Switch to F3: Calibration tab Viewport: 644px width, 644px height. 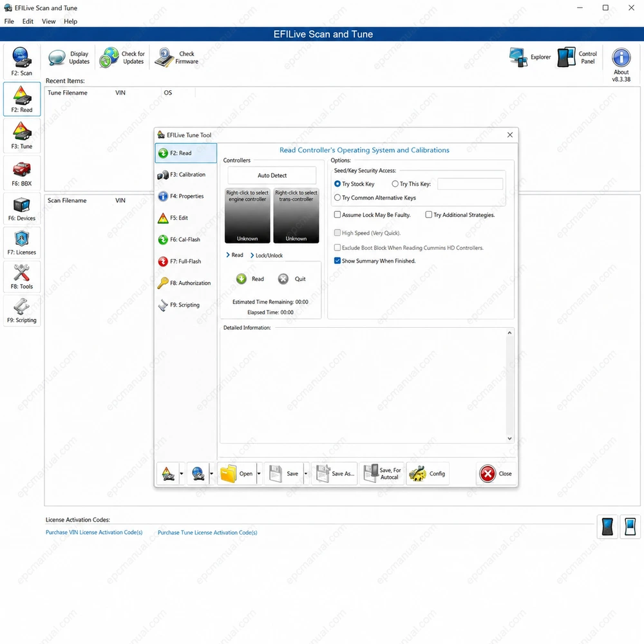(x=185, y=175)
